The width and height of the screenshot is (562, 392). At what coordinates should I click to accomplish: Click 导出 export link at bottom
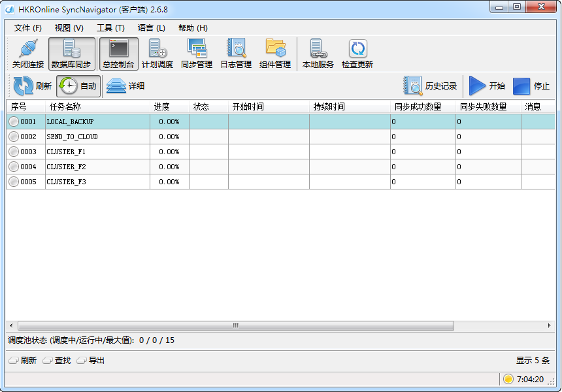[91, 361]
